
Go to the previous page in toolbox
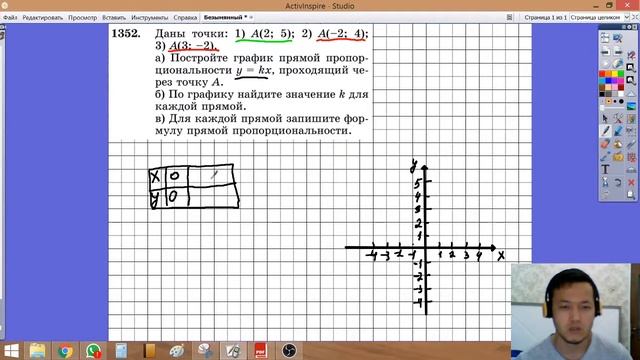605,51
